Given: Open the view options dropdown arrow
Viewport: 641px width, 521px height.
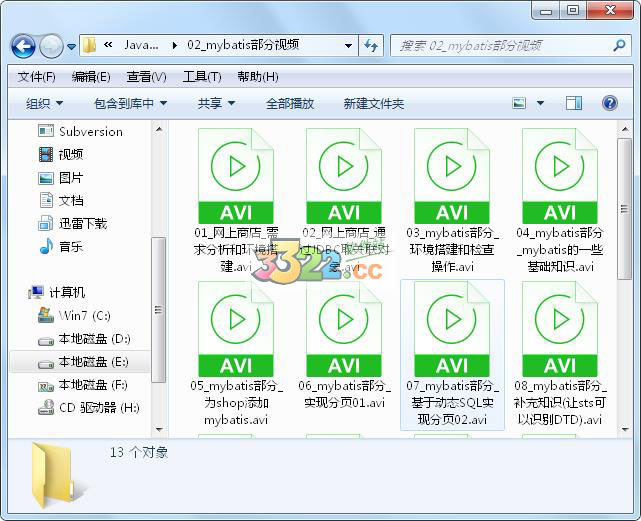Looking at the screenshot, I should (540, 103).
